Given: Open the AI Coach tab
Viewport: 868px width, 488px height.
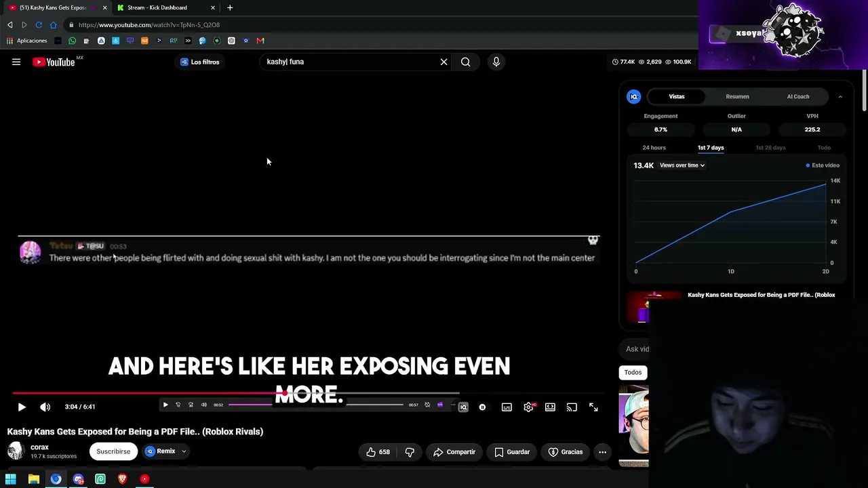Looking at the screenshot, I should [x=798, y=96].
